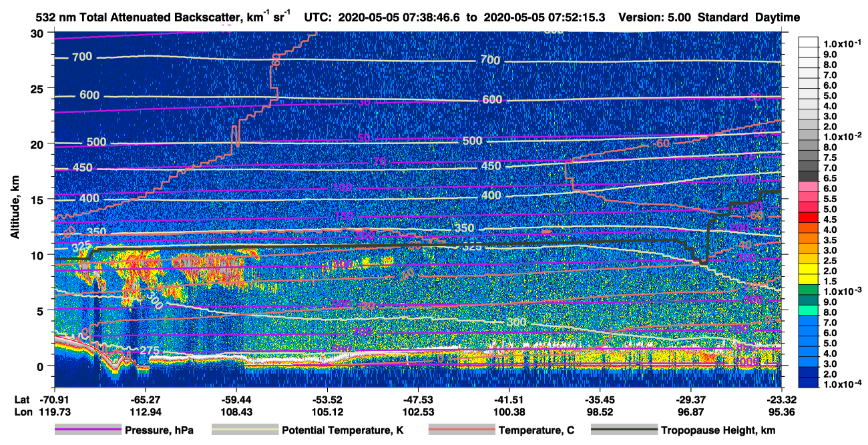Click longitude value 105.12
The height and width of the screenshot is (445, 868).
tap(327, 412)
